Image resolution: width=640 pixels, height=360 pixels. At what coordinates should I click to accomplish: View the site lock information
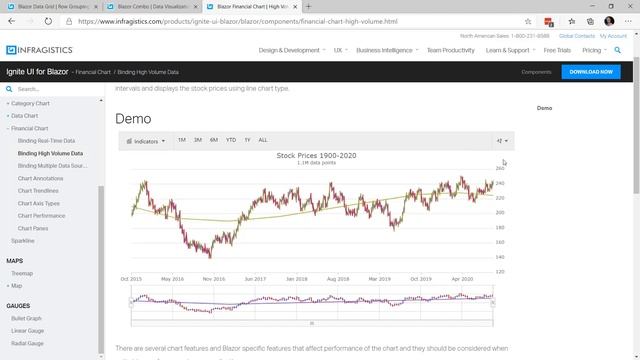pyautogui.click(x=69, y=21)
